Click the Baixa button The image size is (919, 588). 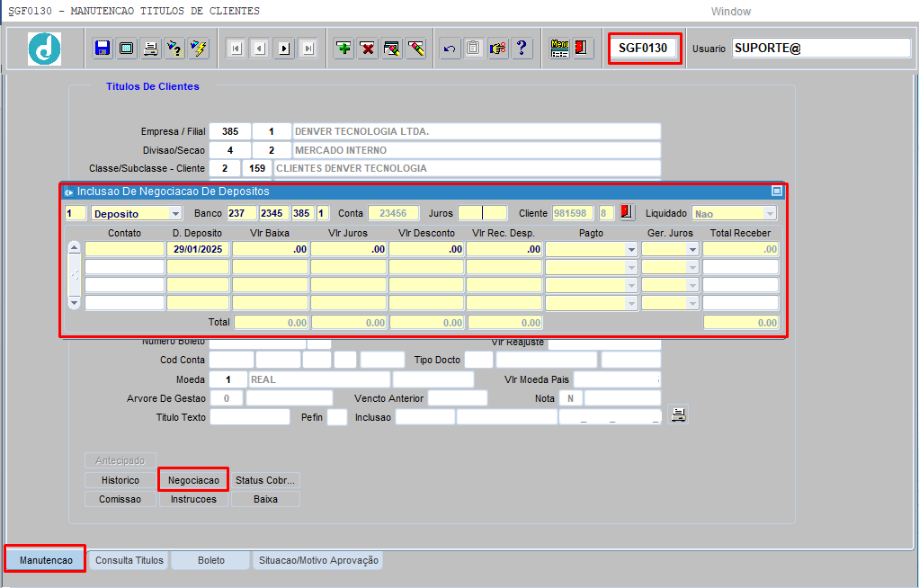click(x=265, y=499)
